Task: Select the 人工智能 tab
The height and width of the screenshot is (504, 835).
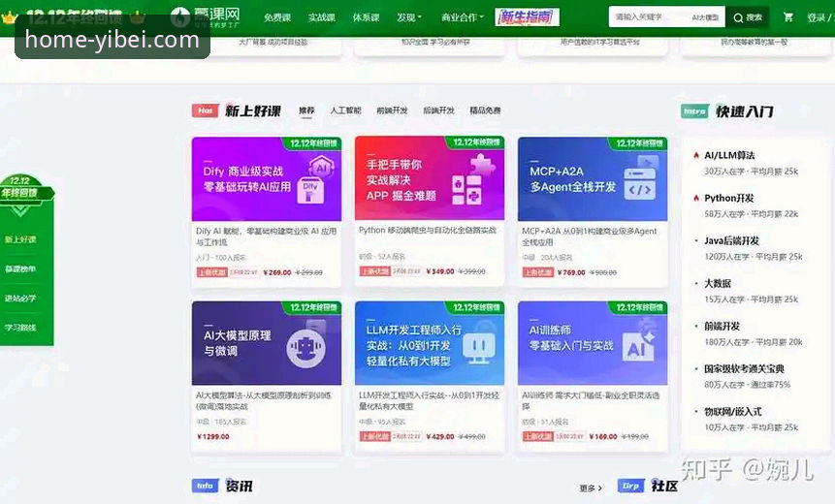Action: coord(345,110)
